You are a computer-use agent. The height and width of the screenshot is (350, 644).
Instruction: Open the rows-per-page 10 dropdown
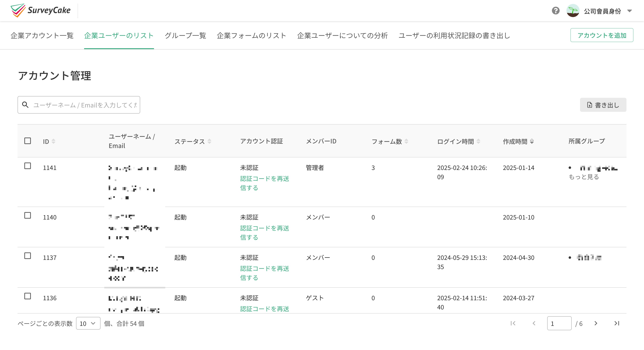[x=88, y=323]
